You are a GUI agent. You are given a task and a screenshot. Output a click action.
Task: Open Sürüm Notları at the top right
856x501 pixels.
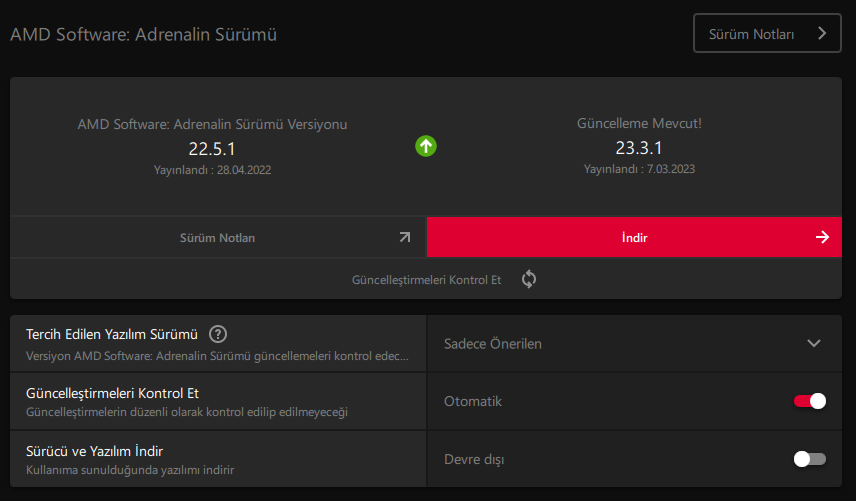click(x=767, y=33)
